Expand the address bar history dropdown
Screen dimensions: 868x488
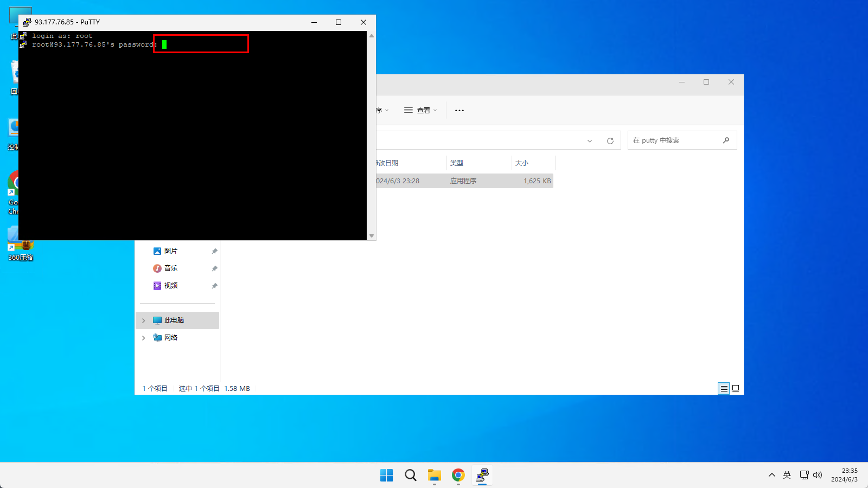[590, 141]
